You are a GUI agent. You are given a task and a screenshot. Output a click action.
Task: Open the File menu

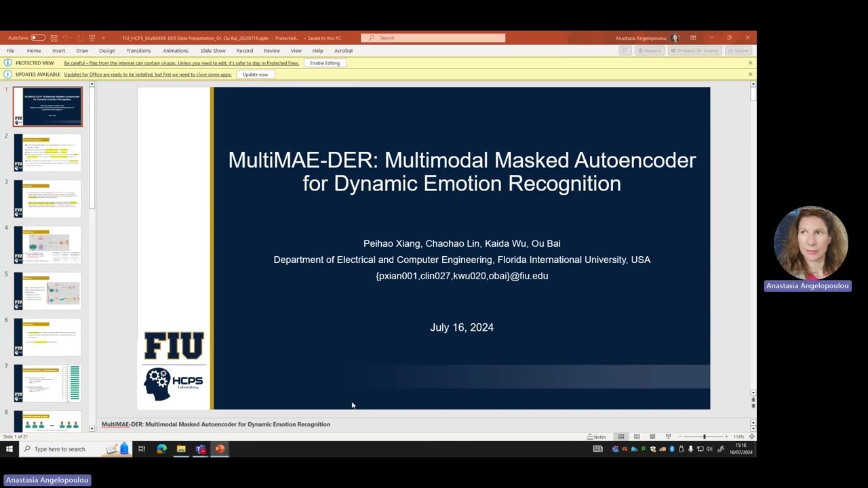pos(10,51)
